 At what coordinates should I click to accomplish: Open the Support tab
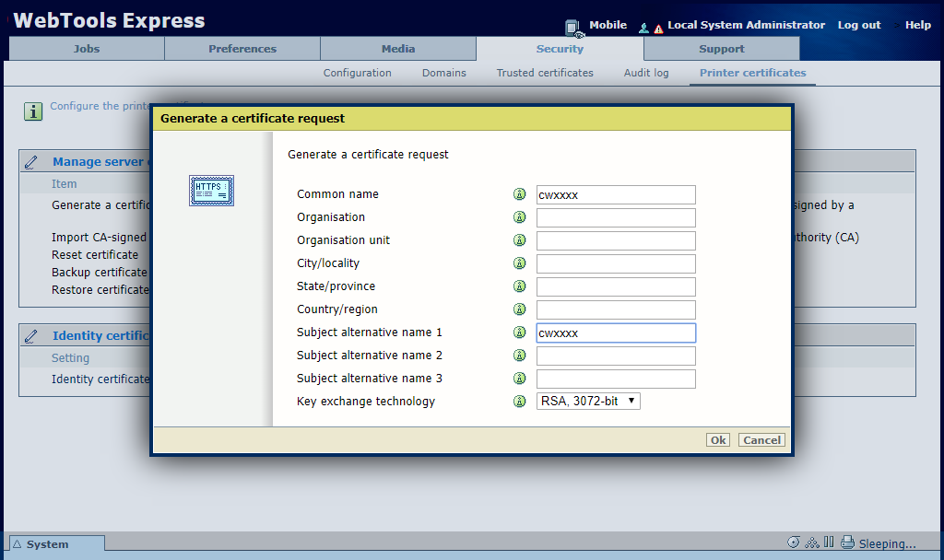click(x=722, y=49)
